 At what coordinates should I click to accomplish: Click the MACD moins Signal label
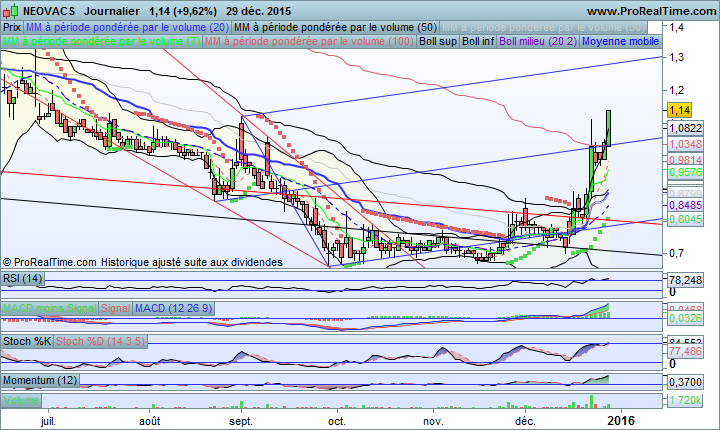(x=50, y=308)
